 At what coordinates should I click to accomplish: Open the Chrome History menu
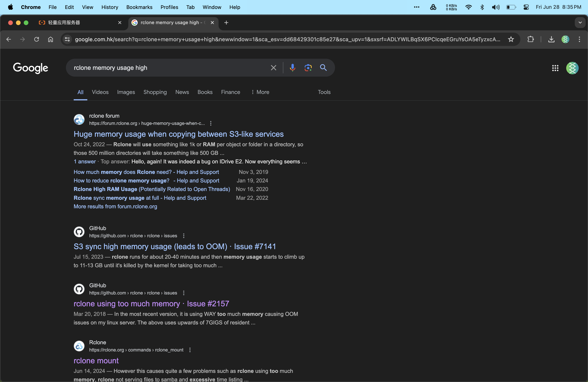110,7
